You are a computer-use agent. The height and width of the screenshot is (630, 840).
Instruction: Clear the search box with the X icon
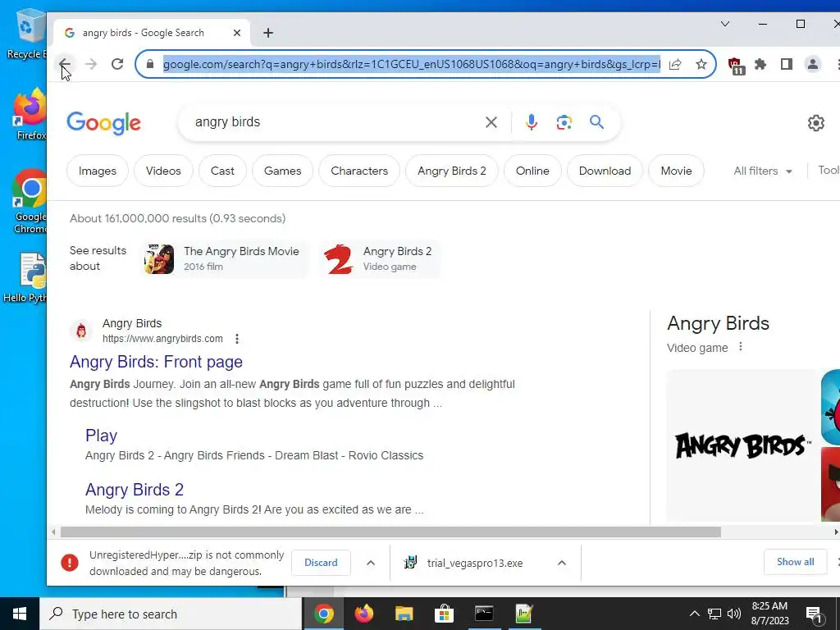click(491, 123)
